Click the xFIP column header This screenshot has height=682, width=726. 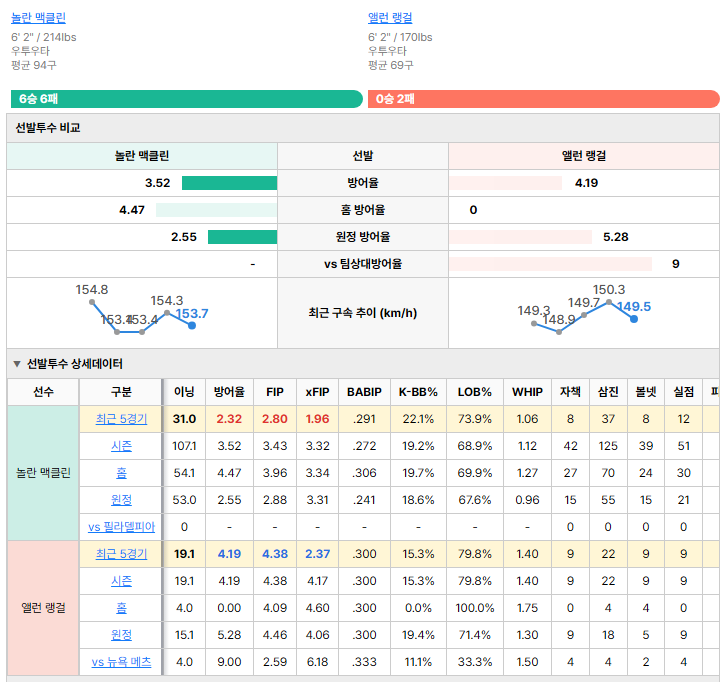coord(318,392)
